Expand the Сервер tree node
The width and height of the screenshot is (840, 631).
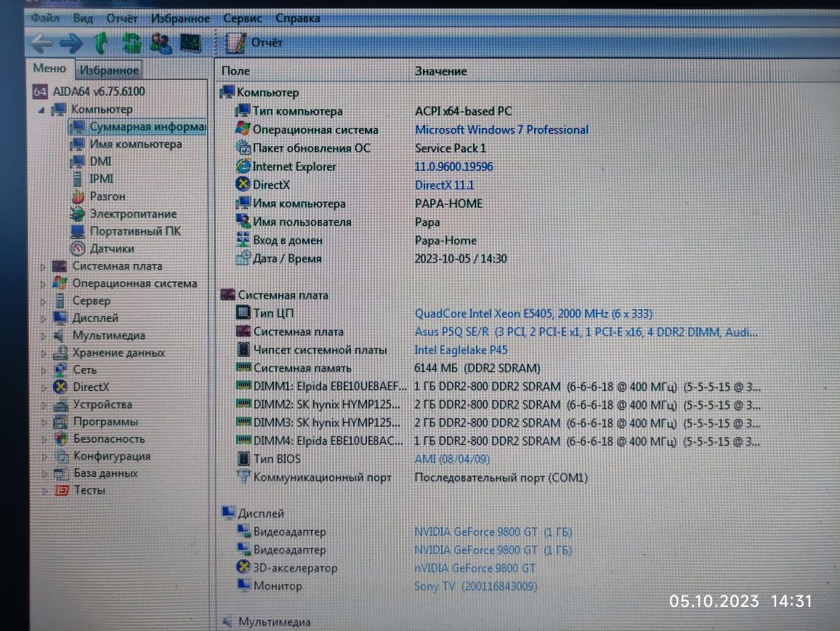(43, 301)
